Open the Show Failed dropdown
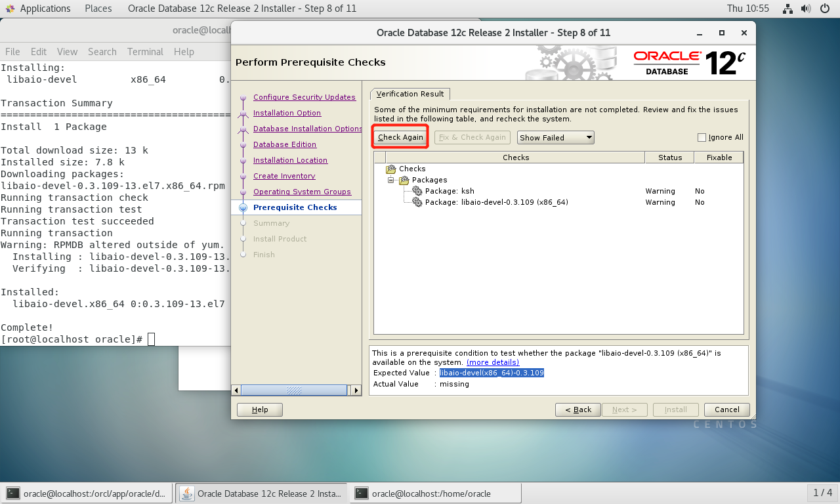 [x=555, y=138]
